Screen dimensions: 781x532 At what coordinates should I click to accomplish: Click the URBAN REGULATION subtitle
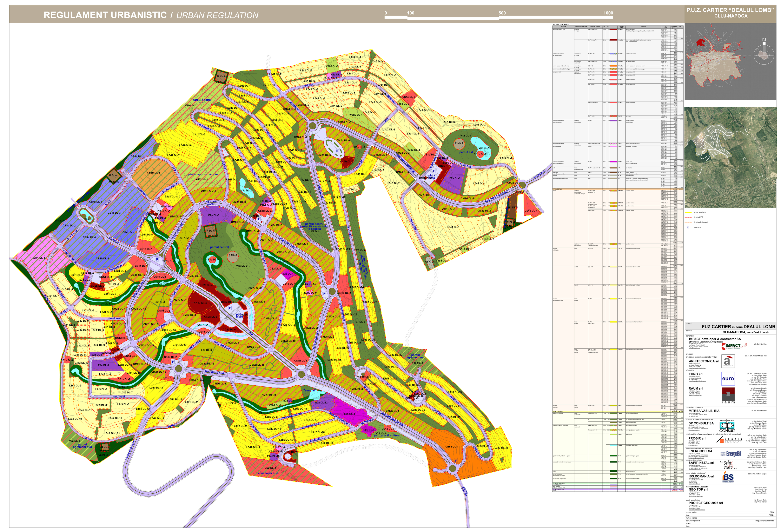217,15
